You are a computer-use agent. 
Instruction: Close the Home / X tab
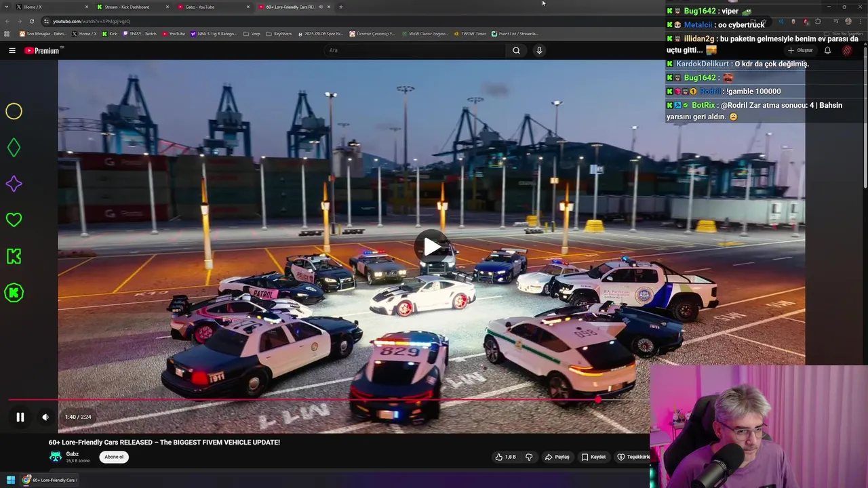(x=87, y=7)
